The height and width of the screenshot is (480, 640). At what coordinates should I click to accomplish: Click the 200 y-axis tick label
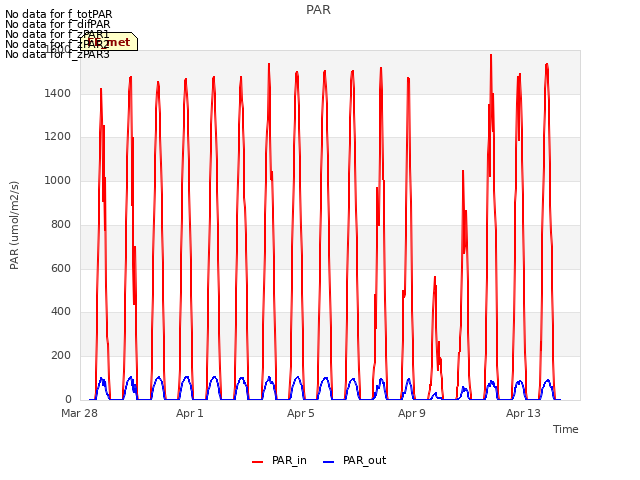point(61,356)
